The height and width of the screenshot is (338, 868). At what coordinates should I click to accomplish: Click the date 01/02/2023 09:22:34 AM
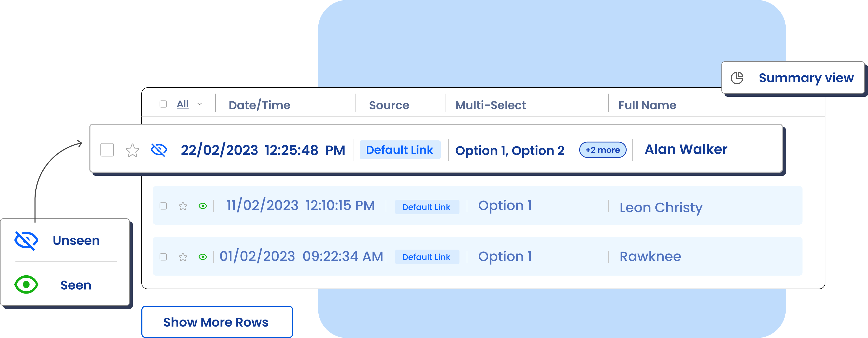click(301, 256)
